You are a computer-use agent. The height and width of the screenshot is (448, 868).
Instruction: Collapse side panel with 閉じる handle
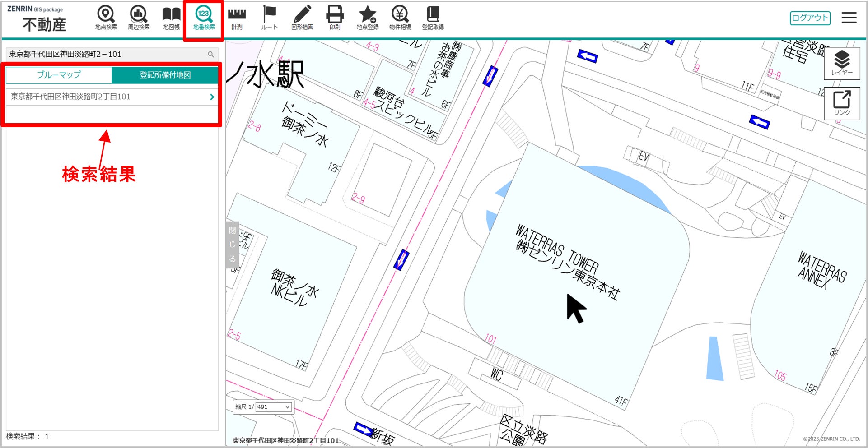(232, 245)
